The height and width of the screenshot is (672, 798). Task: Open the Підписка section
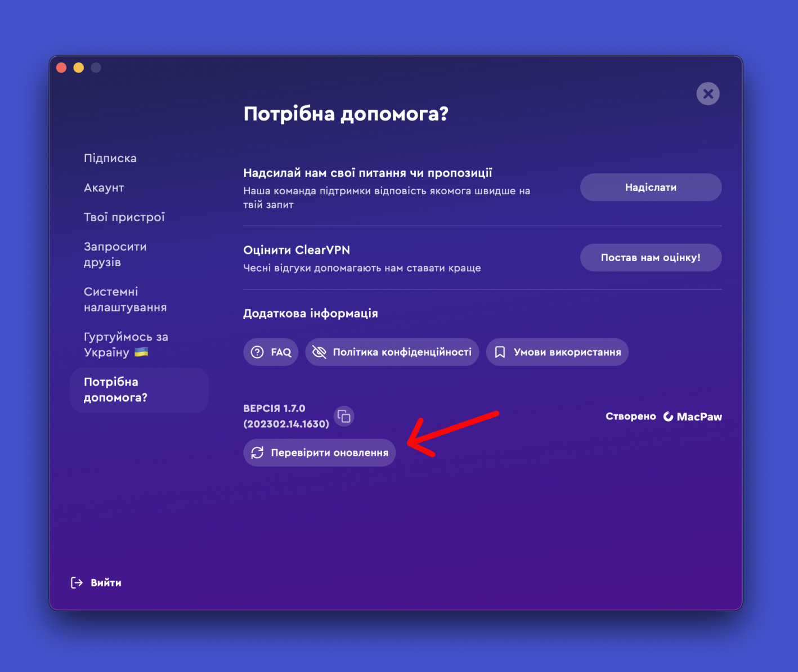[110, 158]
